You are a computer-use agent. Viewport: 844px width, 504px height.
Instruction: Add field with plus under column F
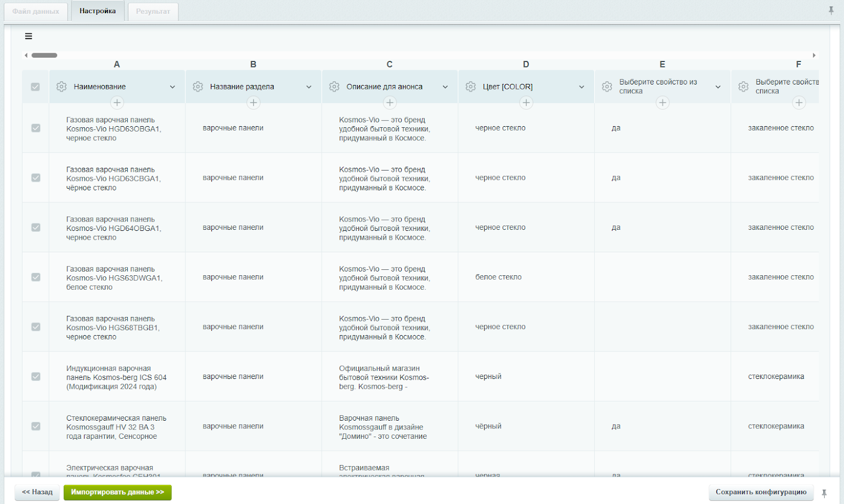(799, 103)
